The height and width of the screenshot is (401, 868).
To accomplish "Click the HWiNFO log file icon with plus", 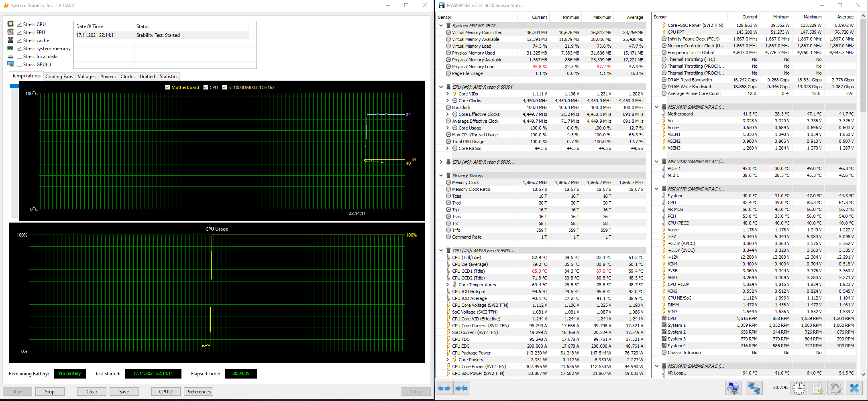I will [x=818, y=388].
